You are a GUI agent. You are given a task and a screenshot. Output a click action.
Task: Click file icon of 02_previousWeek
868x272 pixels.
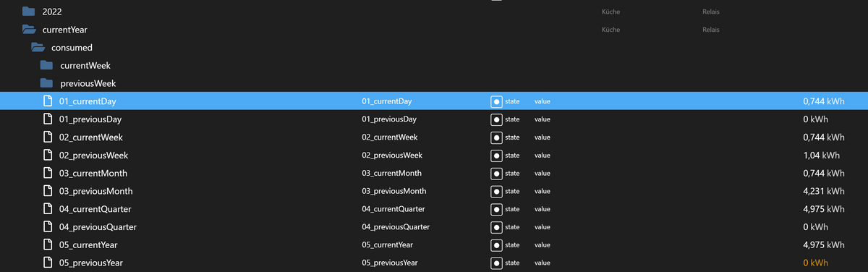48,155
